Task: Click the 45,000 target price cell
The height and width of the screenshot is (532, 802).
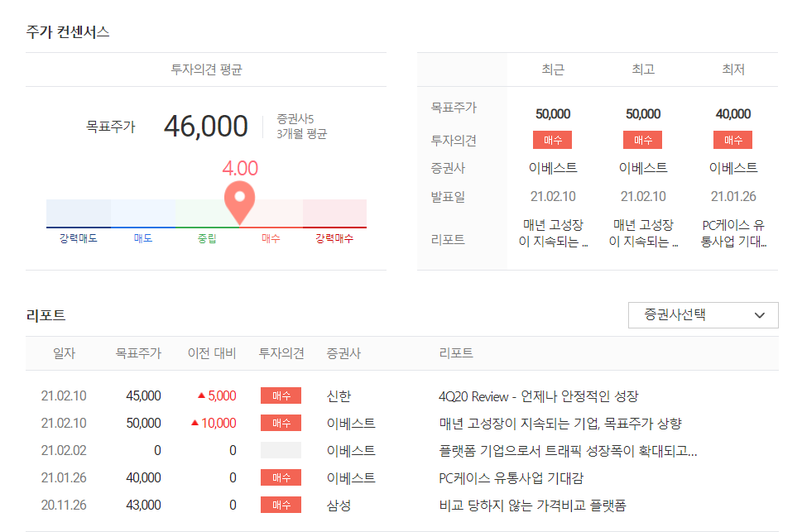Action: pos(143,396)
